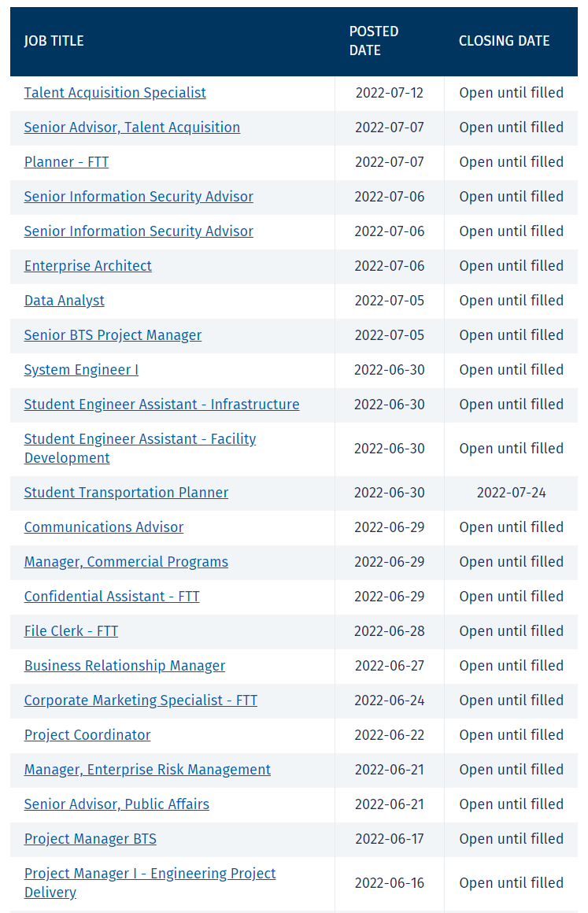The image size is (588, 913).
Task: Open the Confidential Assistant - FTT posting
Action: click(x=111, y=597)
